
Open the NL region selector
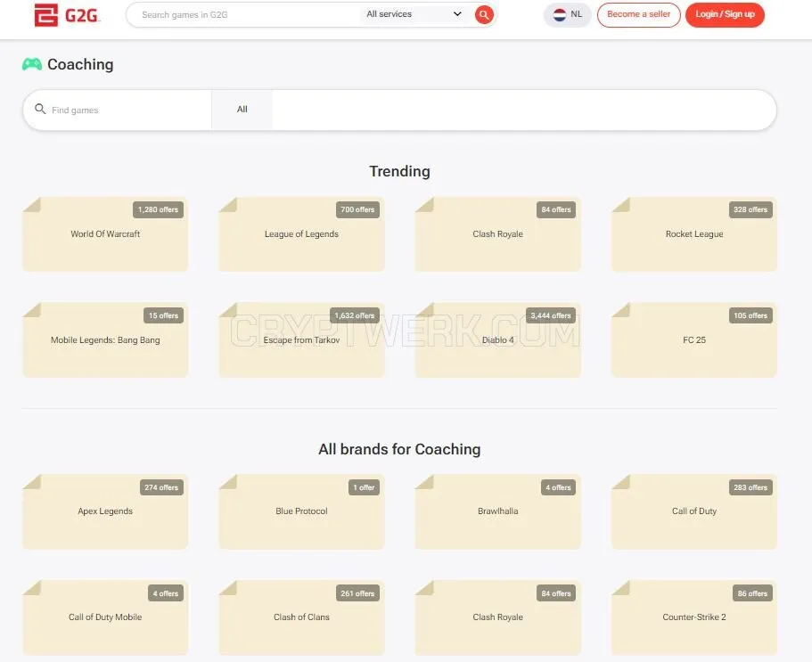click(x=568, y=14)
